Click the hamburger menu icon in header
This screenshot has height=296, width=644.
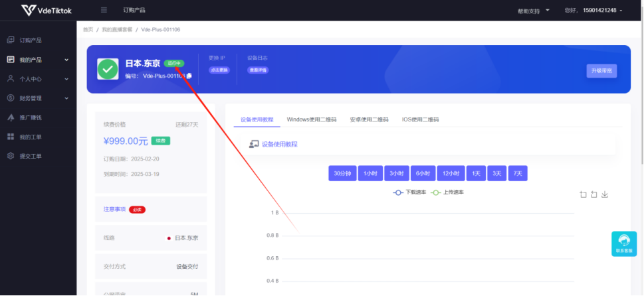104,10
